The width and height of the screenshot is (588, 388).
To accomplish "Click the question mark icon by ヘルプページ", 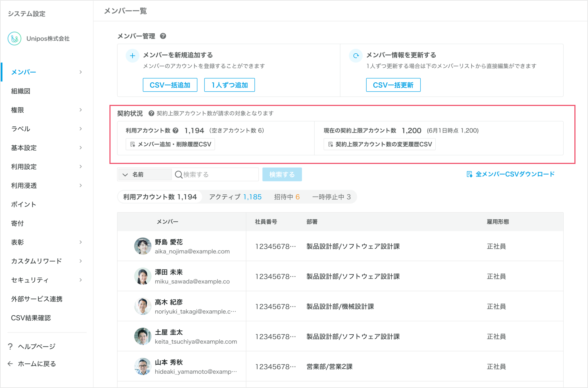I will click(10, 346).
